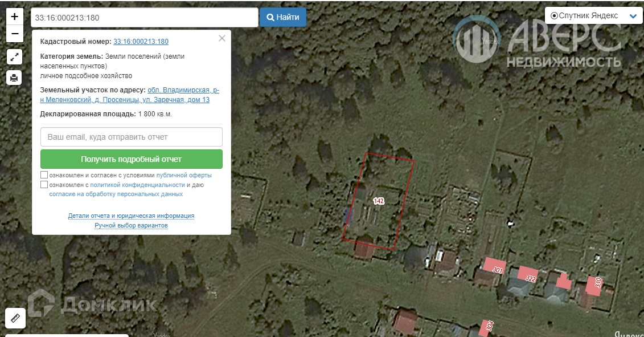This screenshot has height=337, width=644.
Task: Select the Спутник Яндекс radio option
Action: [554, 15]
